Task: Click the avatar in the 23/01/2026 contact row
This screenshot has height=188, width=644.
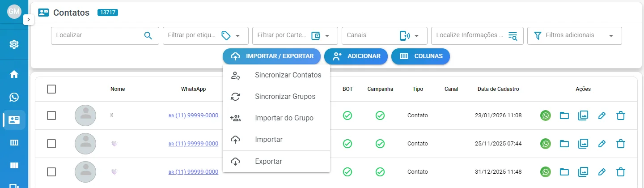Action: click(85, 115)
